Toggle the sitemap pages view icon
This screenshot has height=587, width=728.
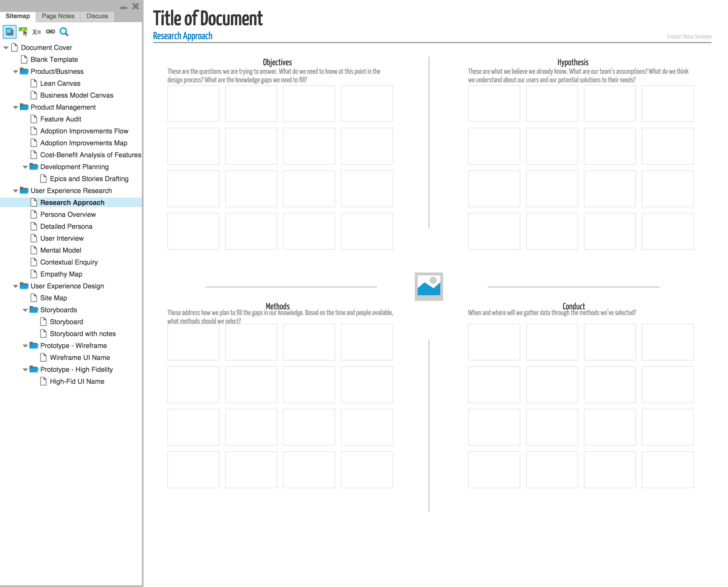point(9,32)
